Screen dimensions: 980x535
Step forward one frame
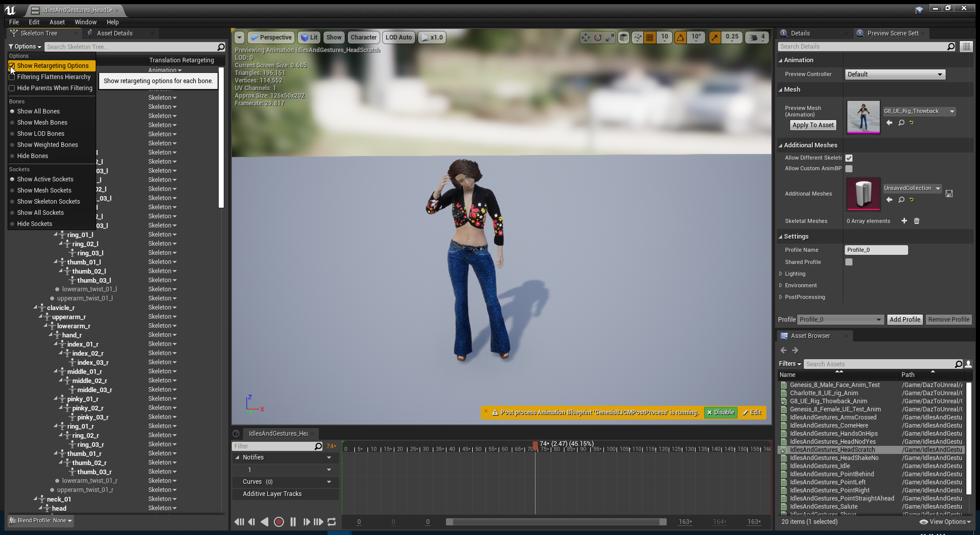306,522
